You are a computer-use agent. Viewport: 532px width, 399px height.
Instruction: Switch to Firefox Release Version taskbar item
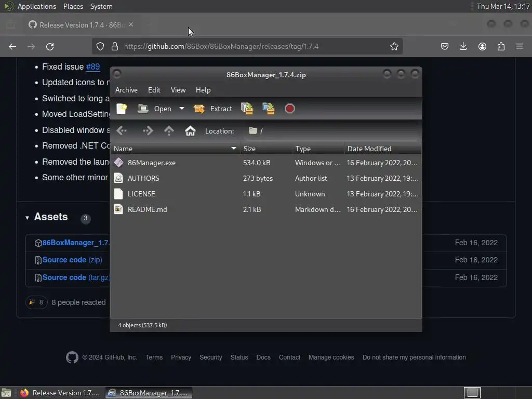60,393
